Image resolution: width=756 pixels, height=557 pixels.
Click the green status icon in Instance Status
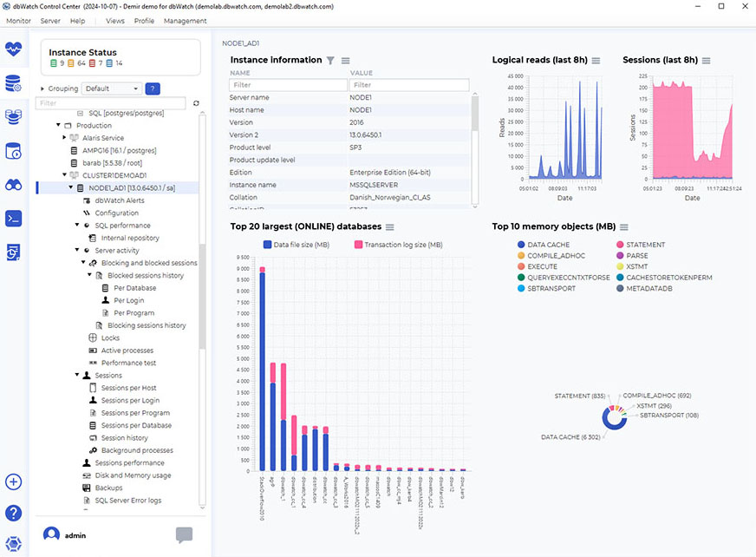click(54, 63)
